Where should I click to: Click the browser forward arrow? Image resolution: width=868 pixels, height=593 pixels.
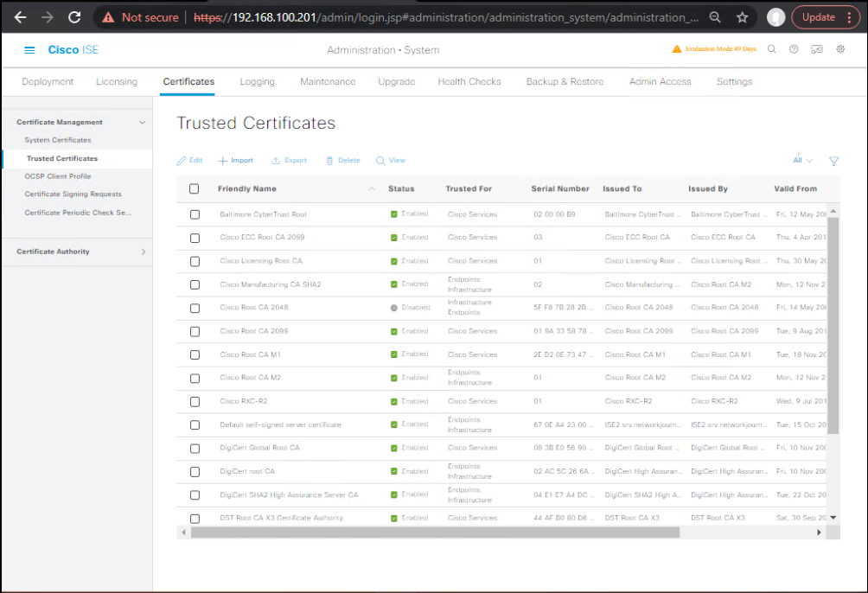47,17
